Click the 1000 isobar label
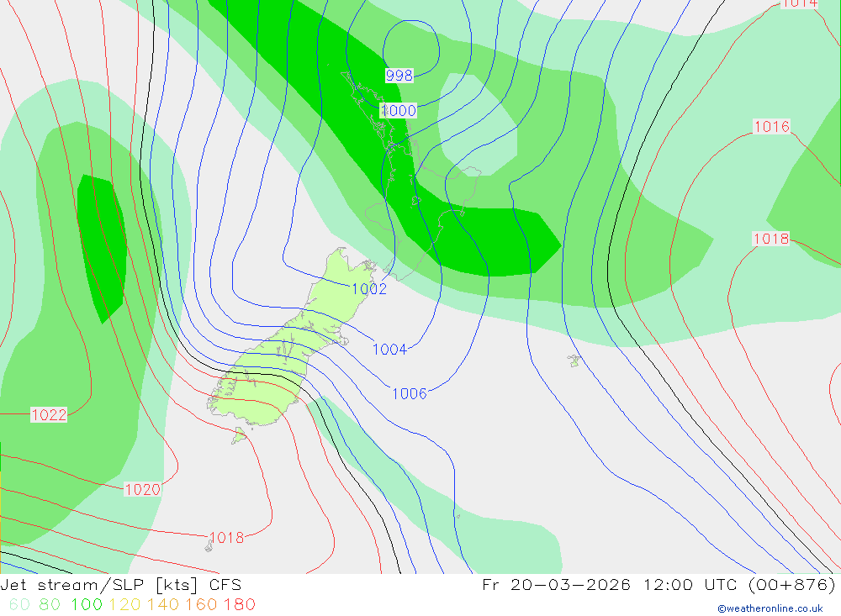Image resolution: width=841 pixels, height=616 pixels. (398, 111)
